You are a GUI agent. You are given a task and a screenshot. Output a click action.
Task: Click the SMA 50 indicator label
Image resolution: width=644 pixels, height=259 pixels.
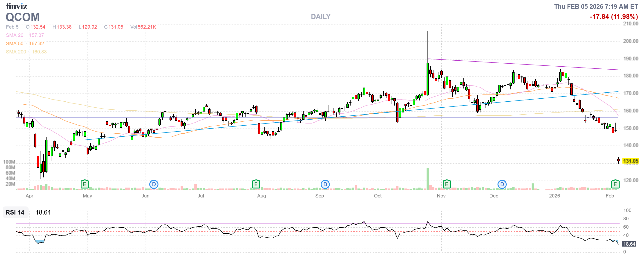point(15,44)
